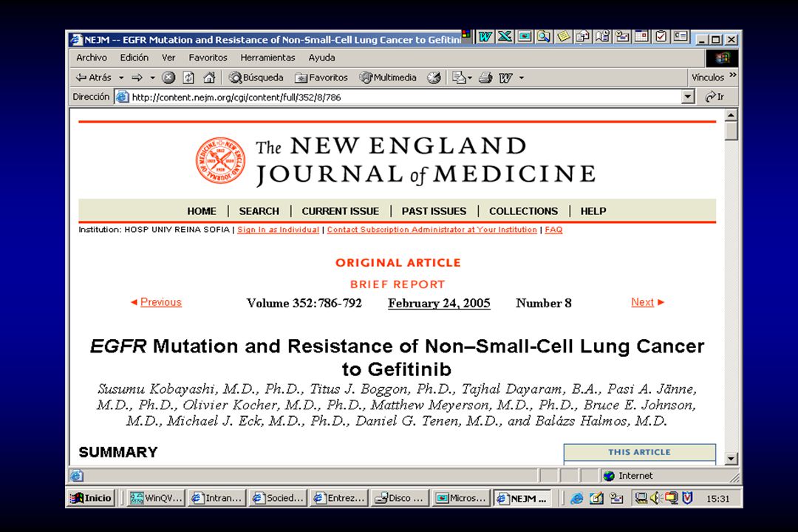Switch to the Disco taskbar window

(400, 498)
